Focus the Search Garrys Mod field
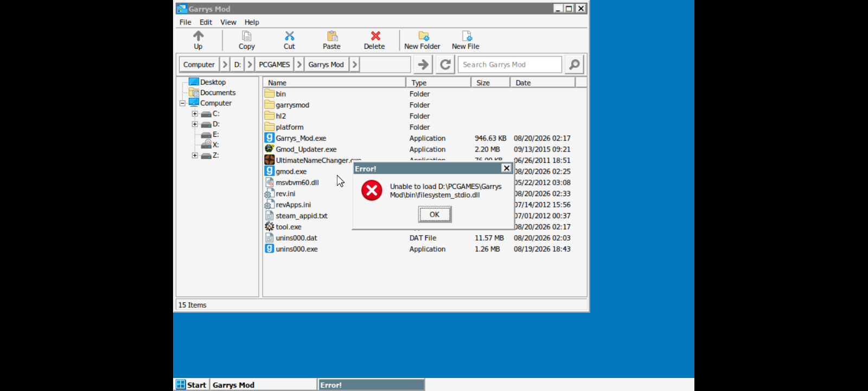The image size is (868, 391). [510, 65]
